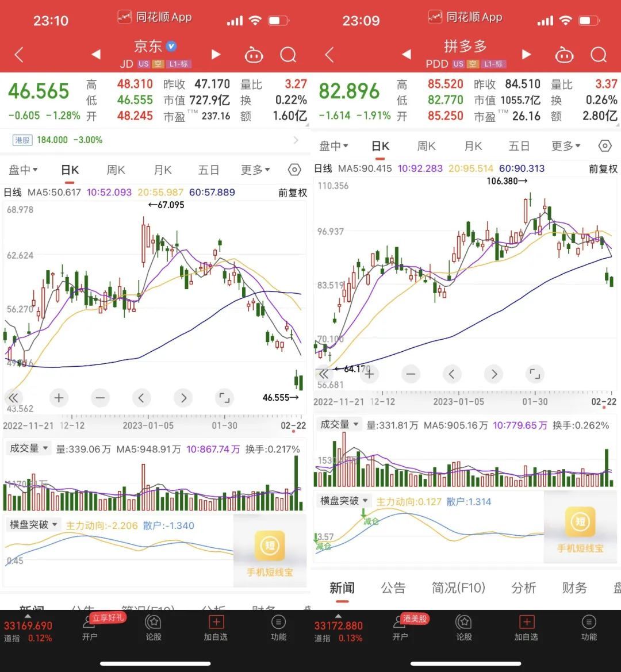Zoom out with minus button on PDD chart
The image size is (621, 672).
tap(410, 374)
